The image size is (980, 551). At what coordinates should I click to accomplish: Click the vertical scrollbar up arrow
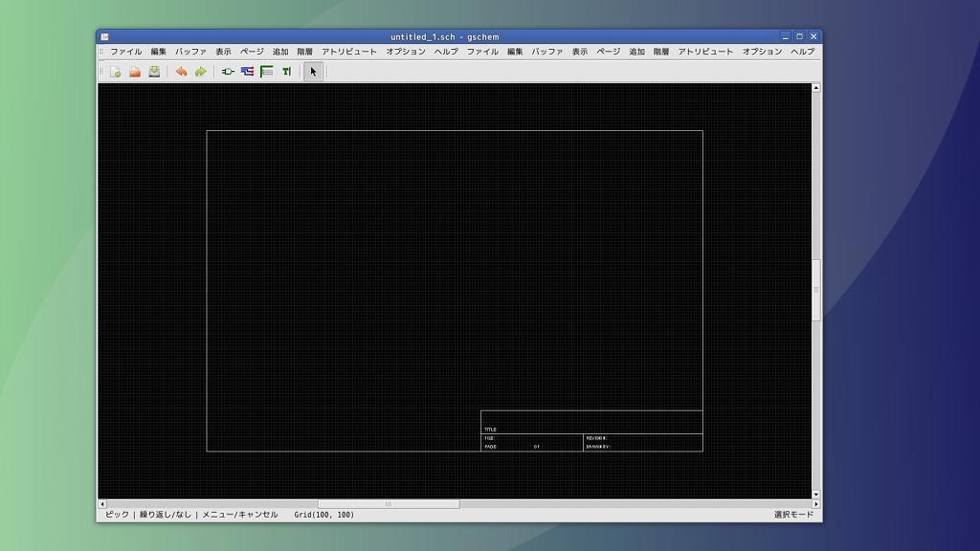[x=815, y=88]
